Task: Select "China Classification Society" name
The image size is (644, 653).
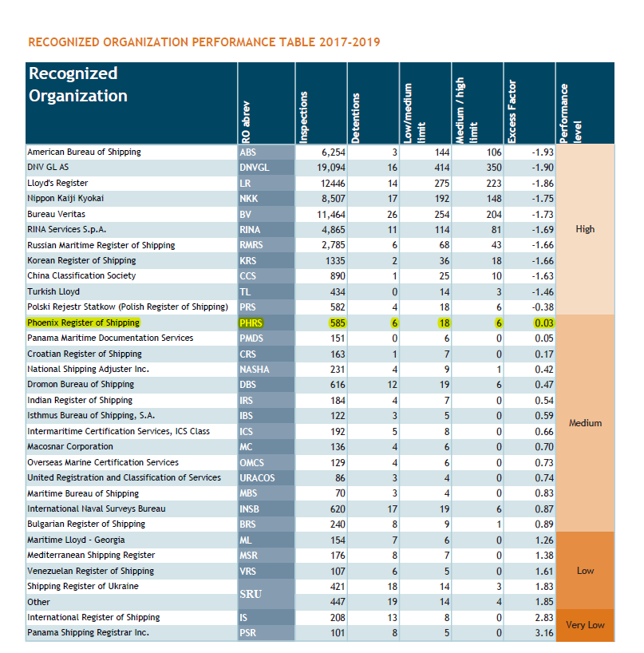Action: pos(81,275)
